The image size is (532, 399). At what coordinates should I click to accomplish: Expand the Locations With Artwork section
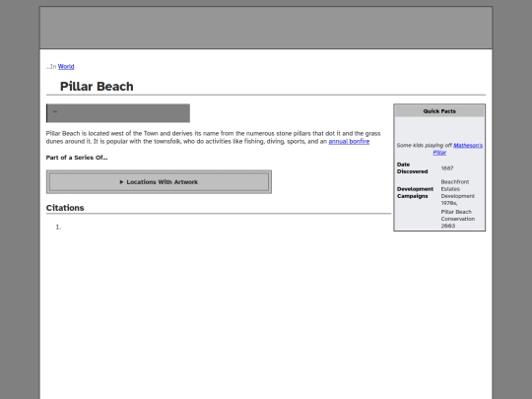(159, 182)
